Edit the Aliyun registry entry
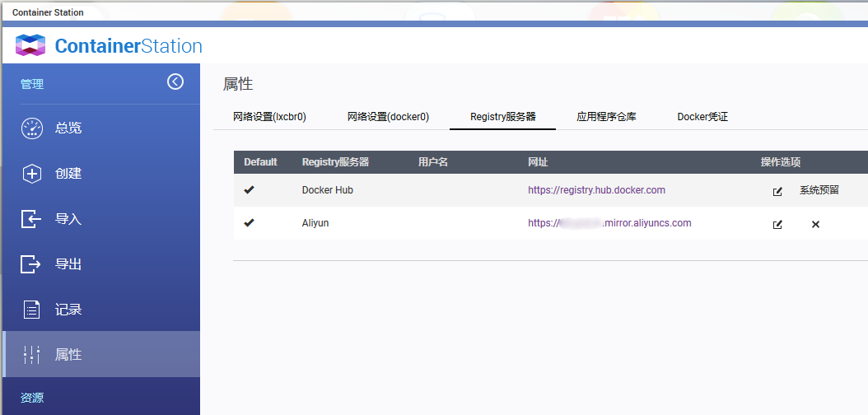868x415 pixels. (x=777, y=224)
